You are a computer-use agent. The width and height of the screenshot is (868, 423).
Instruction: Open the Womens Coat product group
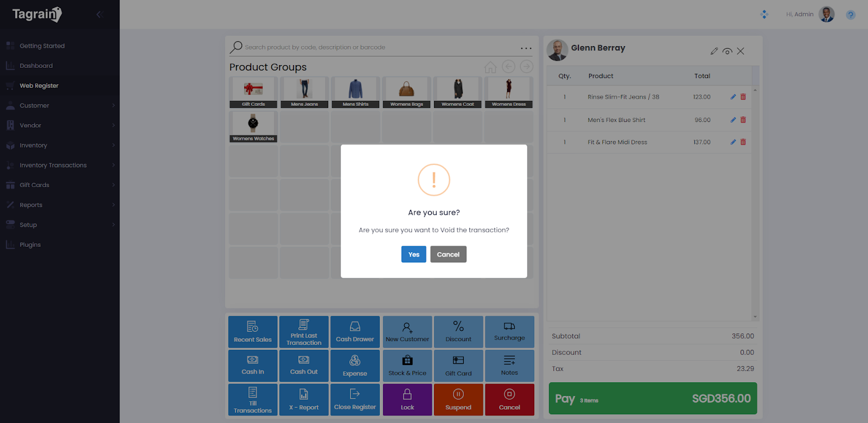[458, 92]
